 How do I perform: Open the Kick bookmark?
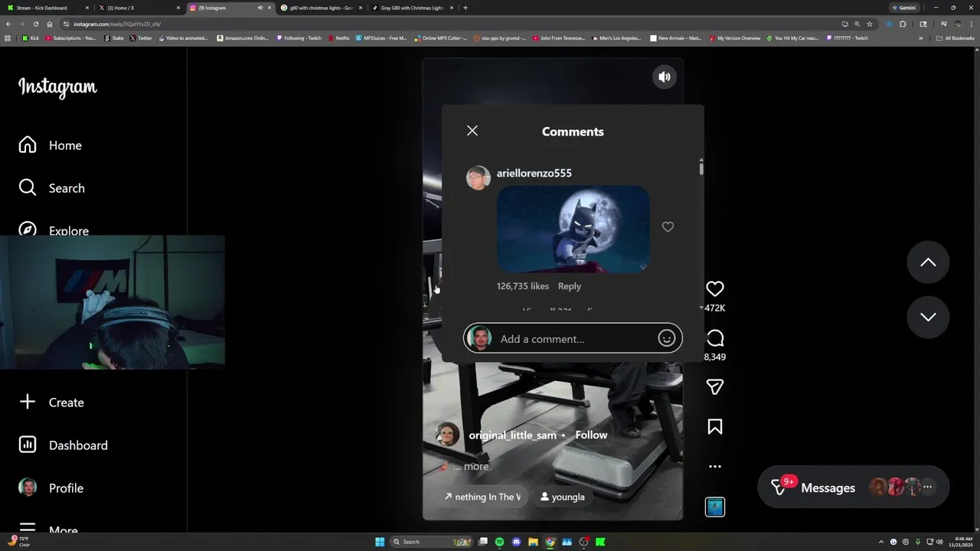tap(31, 37)
